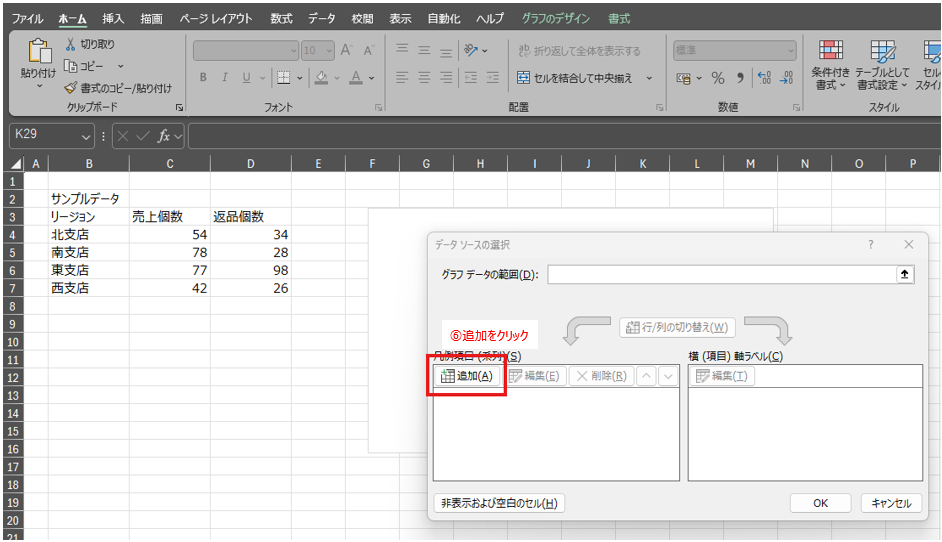
Task: Open the 挿入 ribbon tab
Action: [x=113, y=19]
